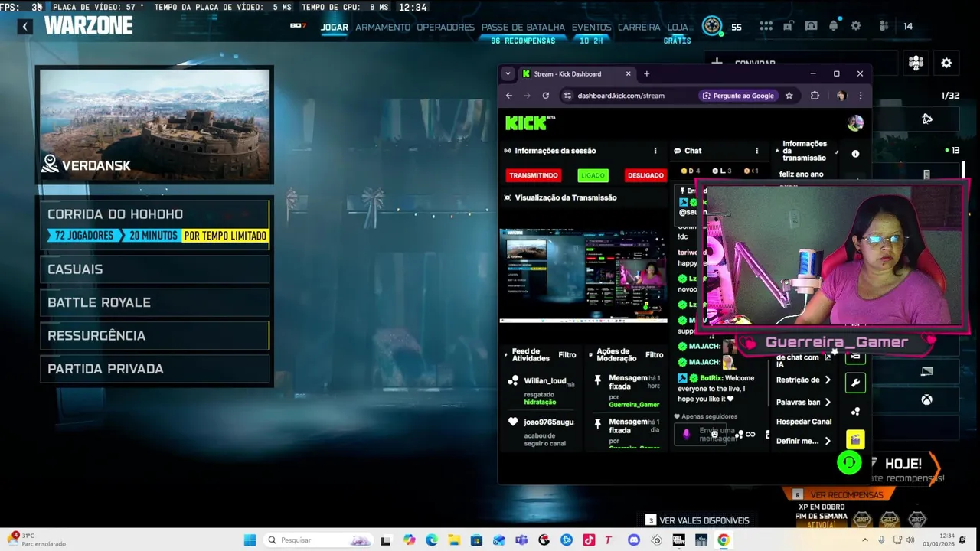Click the TRANSMITINDO status button
Viewport: 980px width, 551px height.
(534, 175)
